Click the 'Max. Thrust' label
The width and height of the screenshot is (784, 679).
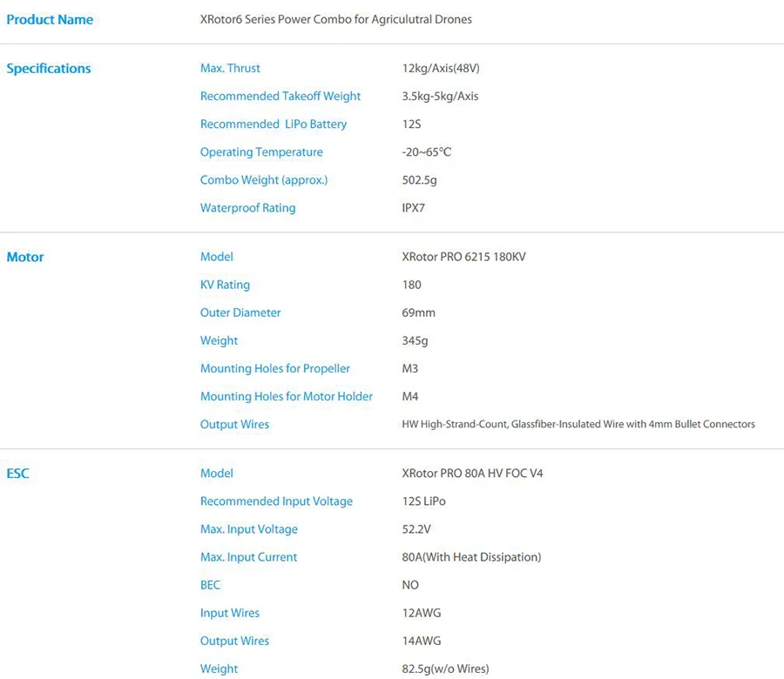[230, 68]
